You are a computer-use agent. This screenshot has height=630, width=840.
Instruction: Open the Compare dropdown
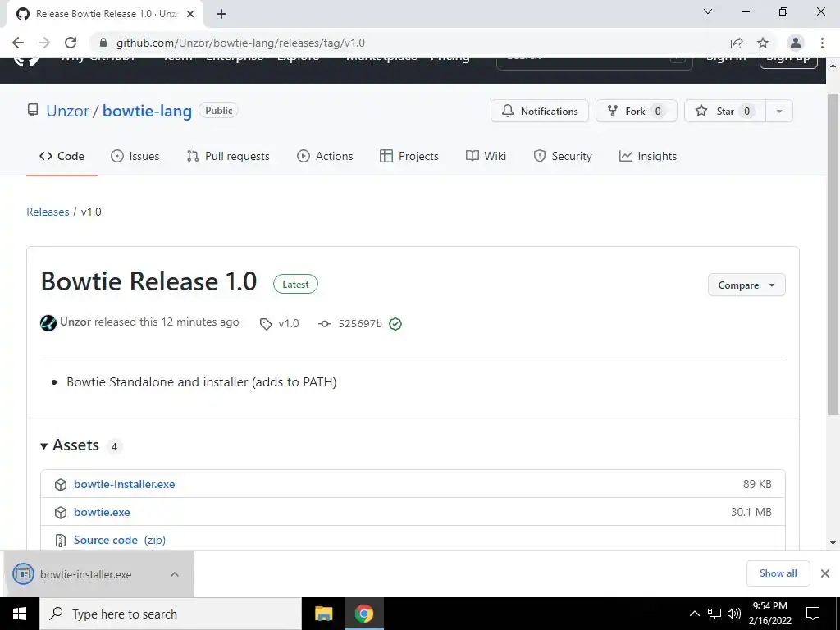(x=746, y=285)
